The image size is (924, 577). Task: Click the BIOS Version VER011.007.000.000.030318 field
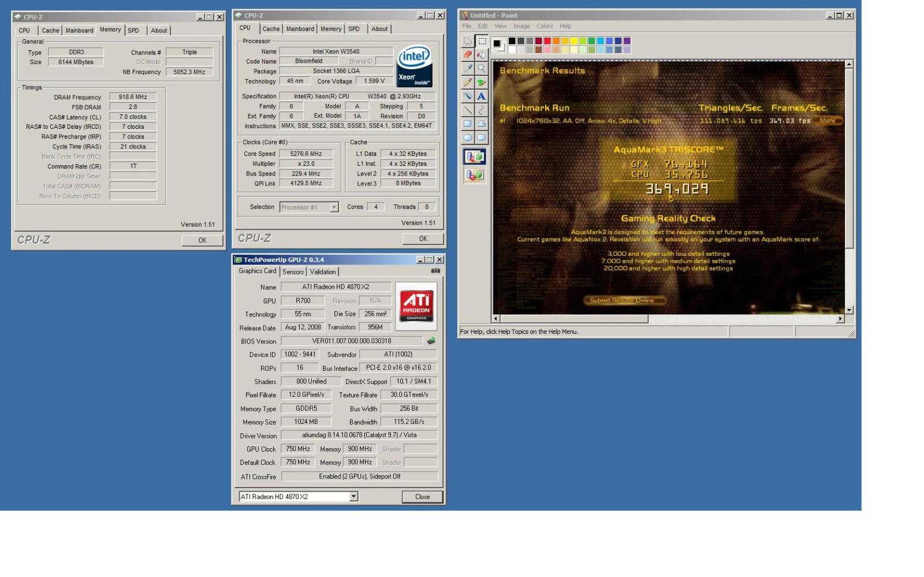(x=352, y=341)
